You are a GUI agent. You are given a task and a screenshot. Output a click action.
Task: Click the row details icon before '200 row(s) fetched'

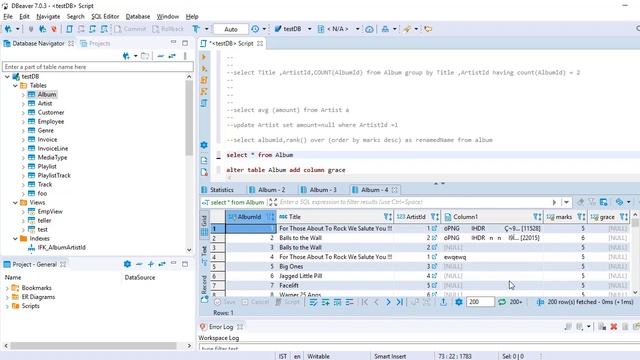(x=540, y=302)
